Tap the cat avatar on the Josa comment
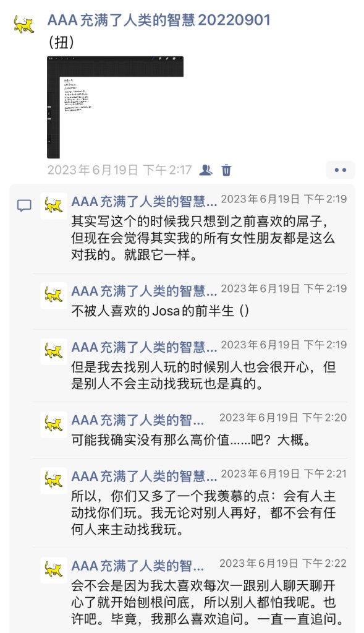Screen dimensions: 364x633 point(54,296)
